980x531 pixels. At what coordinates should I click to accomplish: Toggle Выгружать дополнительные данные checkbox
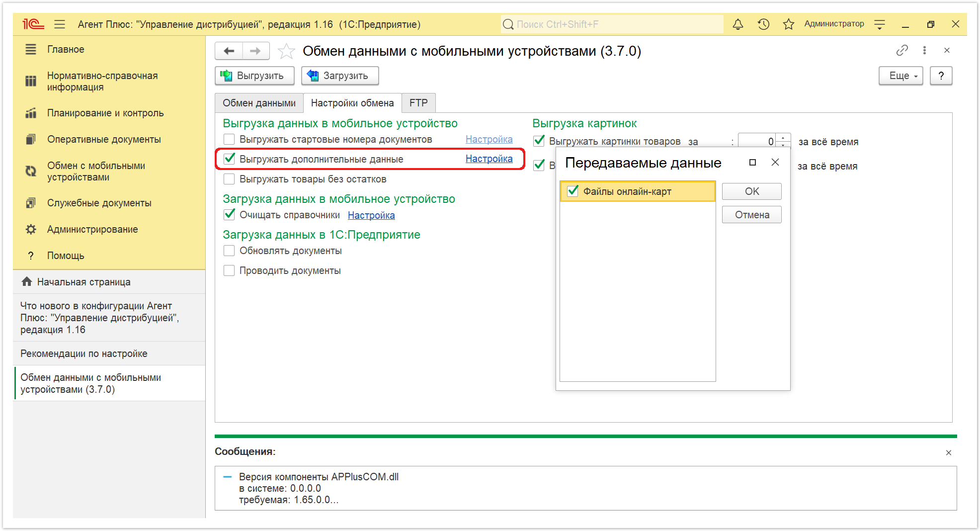tap(229, 159)
